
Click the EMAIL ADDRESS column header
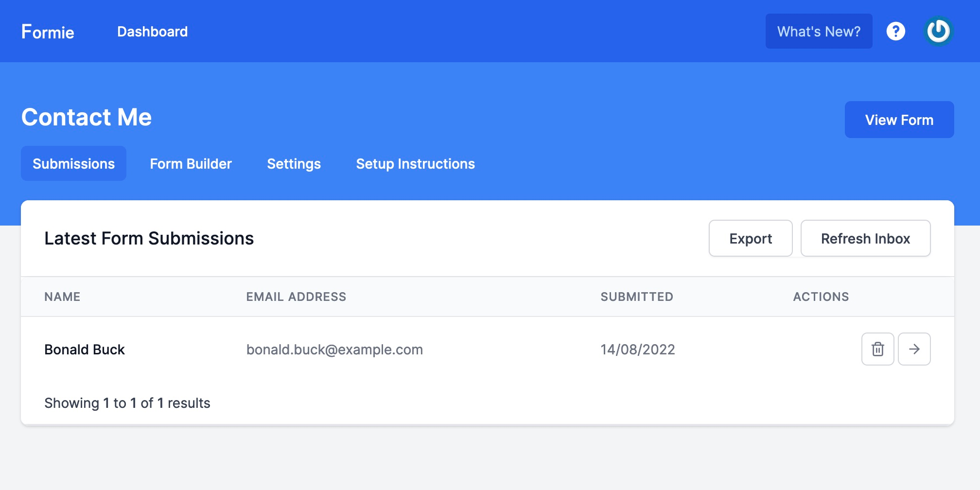pos(296,297)
